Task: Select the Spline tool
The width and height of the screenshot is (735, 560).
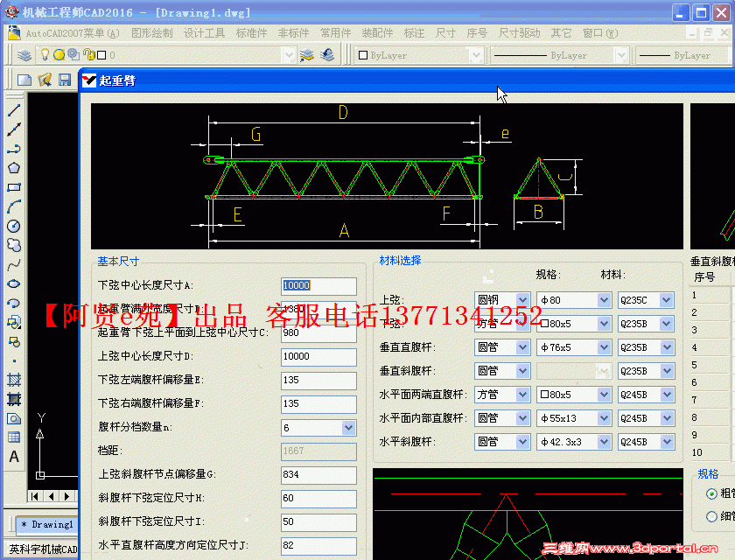Action: pos(14,264)
